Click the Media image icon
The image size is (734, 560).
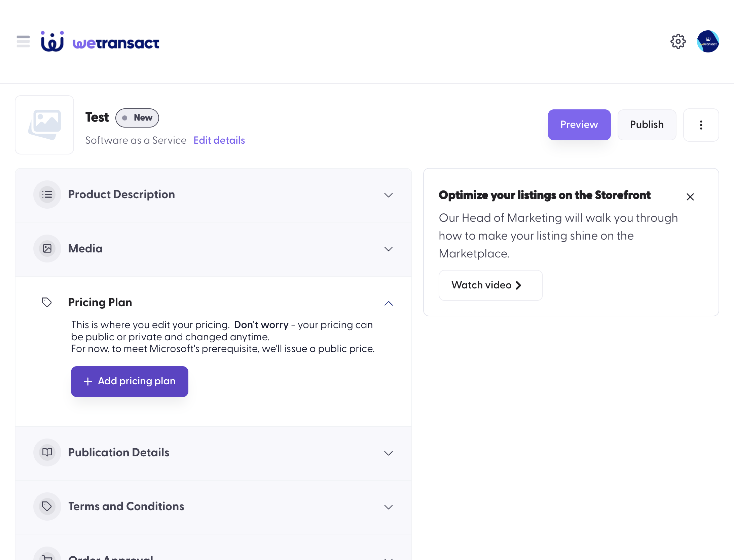[x=47, y=248]
